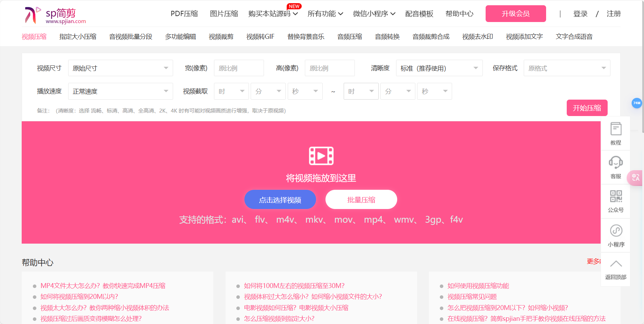
Task: Click the film clip icon in upload area
Action: [321, 156]
